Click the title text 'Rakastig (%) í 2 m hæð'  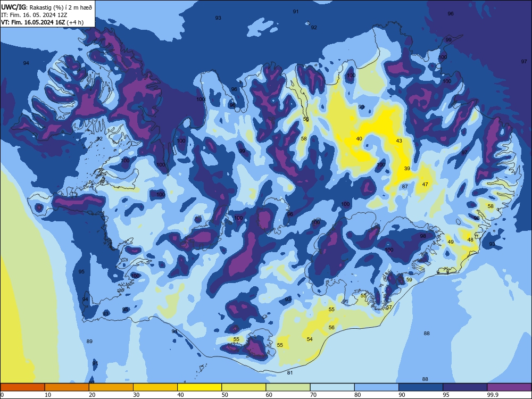tap(61, 7)
